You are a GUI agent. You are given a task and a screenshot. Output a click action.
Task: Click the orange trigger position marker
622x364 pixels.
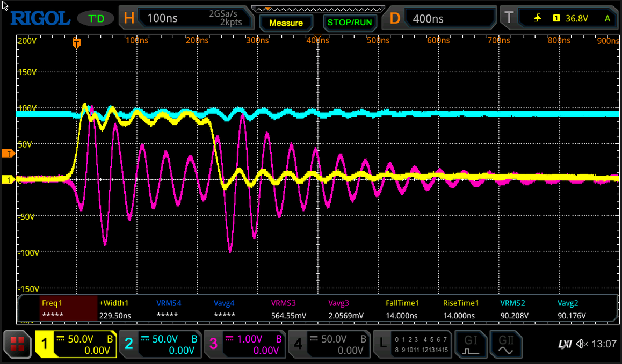[77, 43]
